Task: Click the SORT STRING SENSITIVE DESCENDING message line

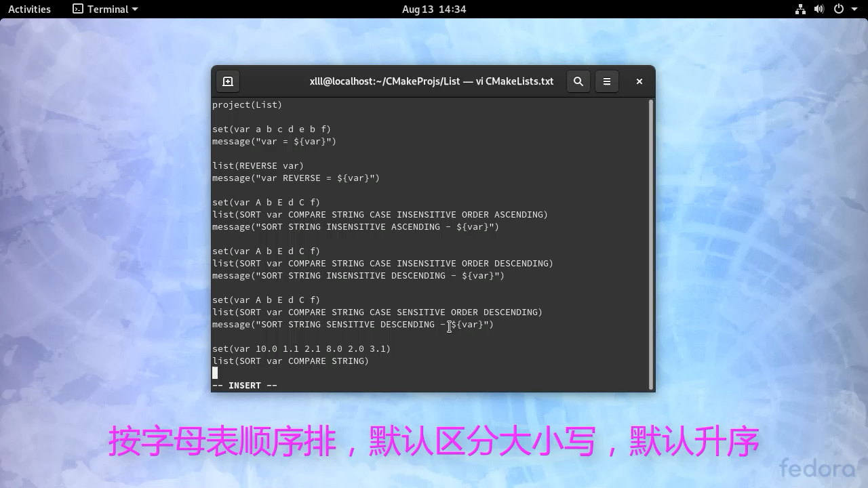Action: click(353, 324)
